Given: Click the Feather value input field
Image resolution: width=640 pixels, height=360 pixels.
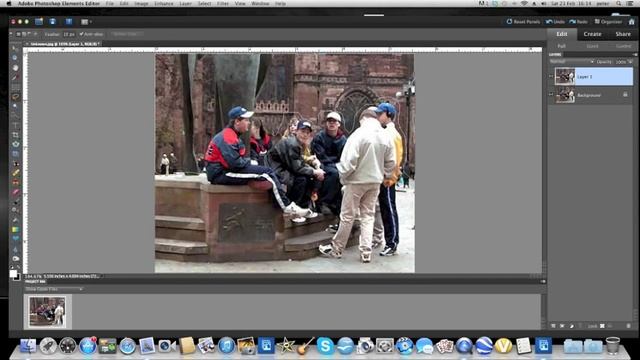Looking at the screenshot, I should click(69, 34).
